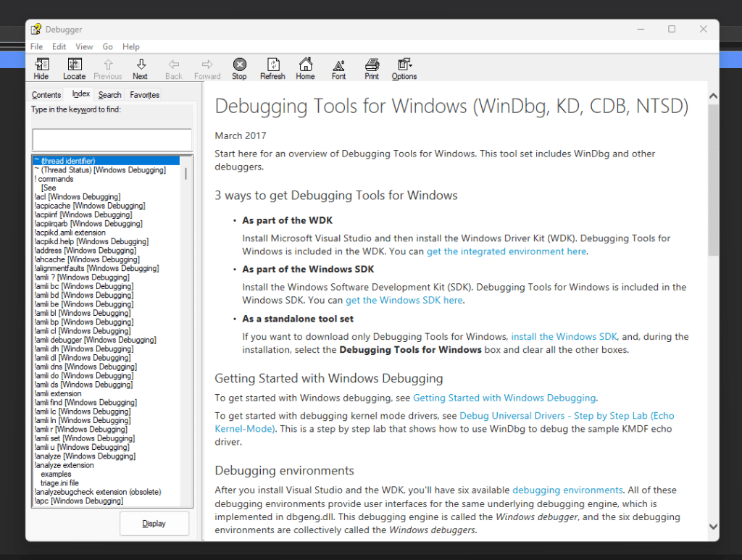
Task: Switch to the Search tab
Action: click(x=110, y=95)
